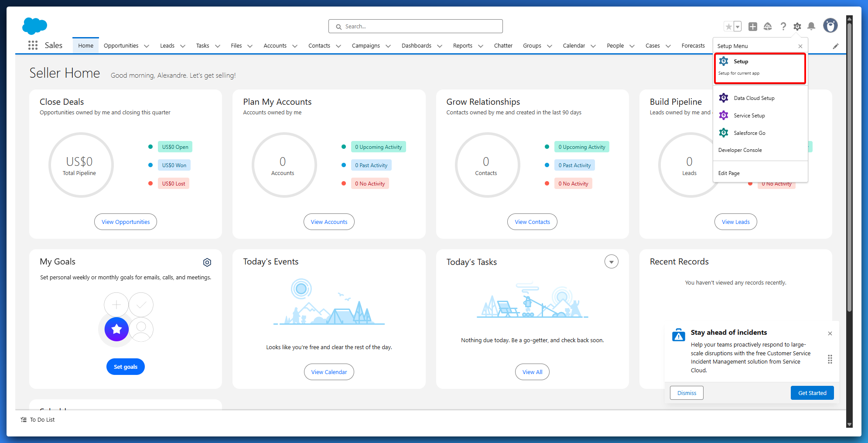868x443 pixels.
Task: Click the Setup gear icon in header
Action: [x=797, y=27]
